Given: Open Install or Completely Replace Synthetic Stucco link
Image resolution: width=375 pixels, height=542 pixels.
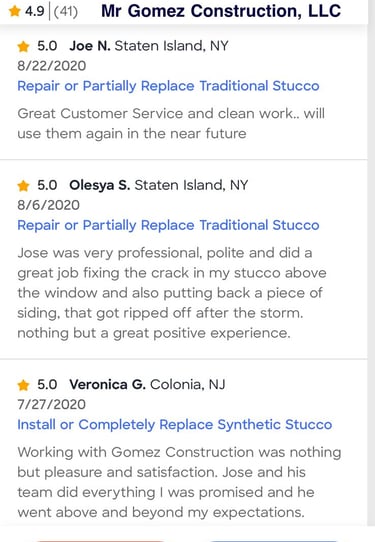Looking at the screenshot, I should pyautogui.click(x=175, y=425).
